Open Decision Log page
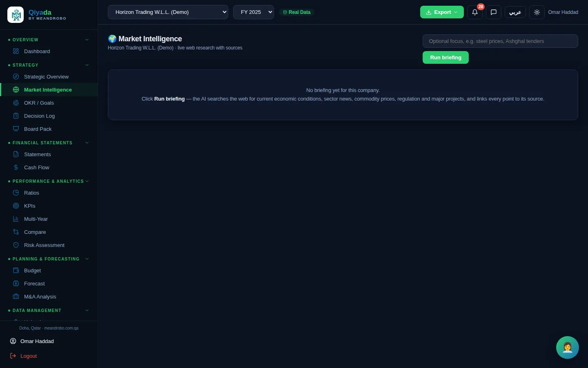Image resolution: width=588 pixels, height=368 pixels. click(x=49, y=116)
